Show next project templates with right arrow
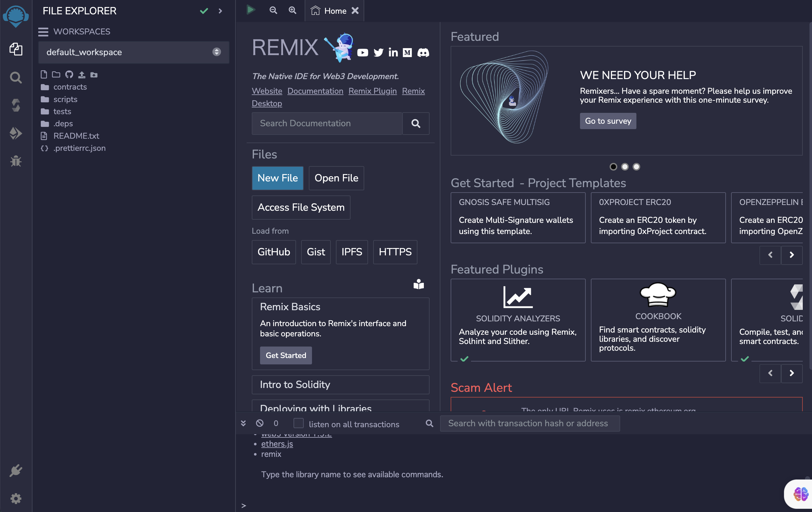 point(792,255)
